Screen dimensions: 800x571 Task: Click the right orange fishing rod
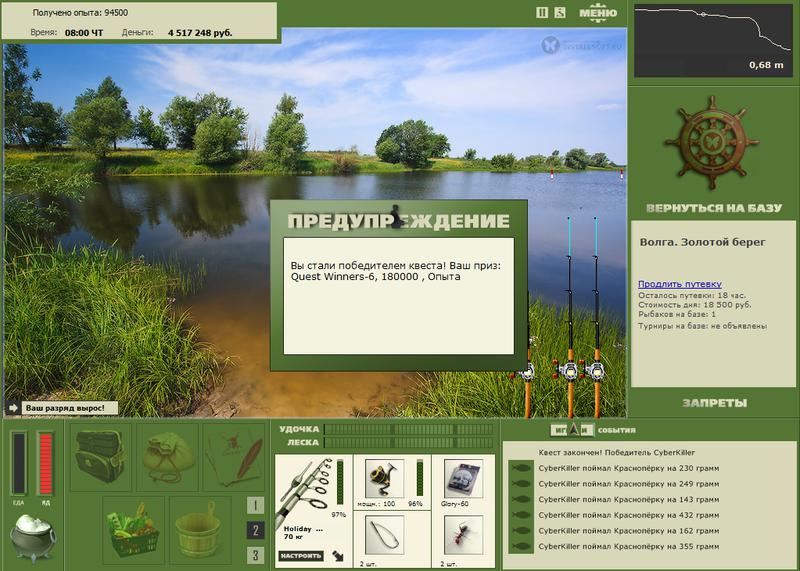596,316
